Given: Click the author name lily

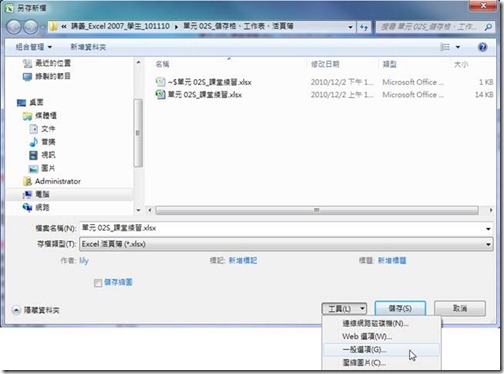Looking at the screenshot, I should 84,260.
